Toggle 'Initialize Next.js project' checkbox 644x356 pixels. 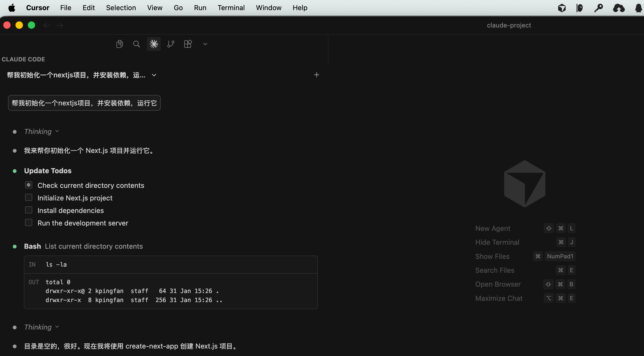29,198
